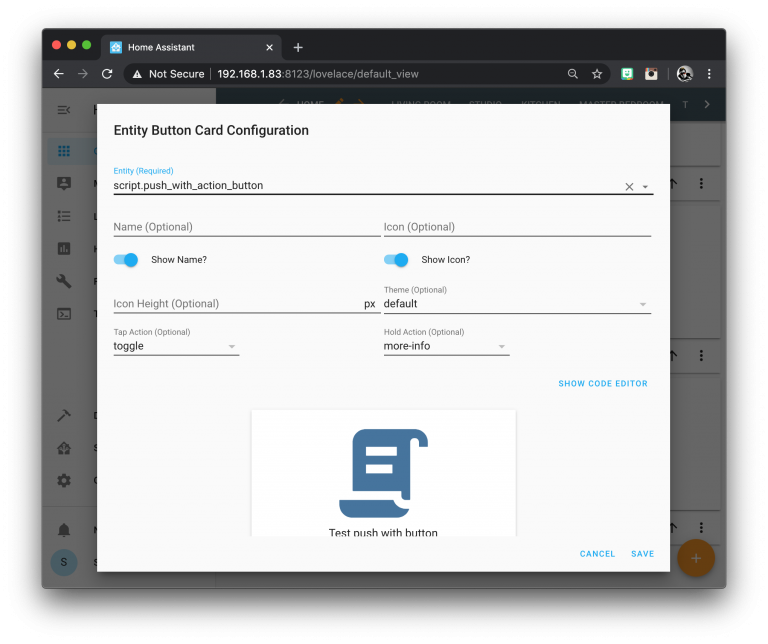This screenshot has height=644, width=768.
Task: Open the Developer Tools hammer icon
Action: pos(64,415)
